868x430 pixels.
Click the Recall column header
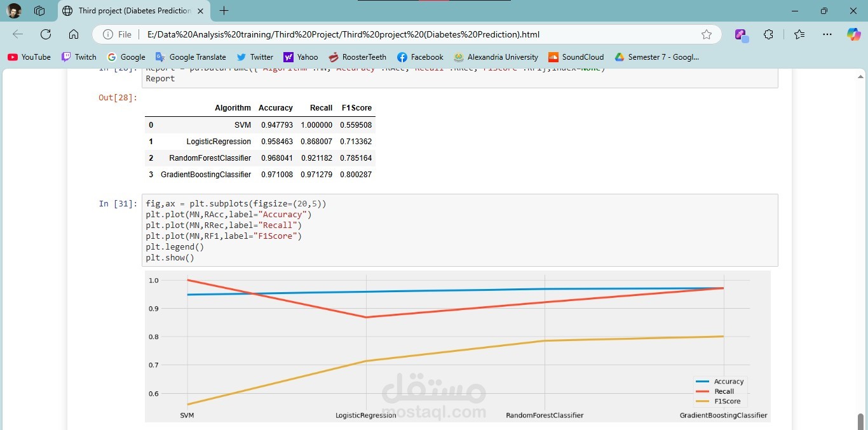pyautogui.click(x=321, y=108)
